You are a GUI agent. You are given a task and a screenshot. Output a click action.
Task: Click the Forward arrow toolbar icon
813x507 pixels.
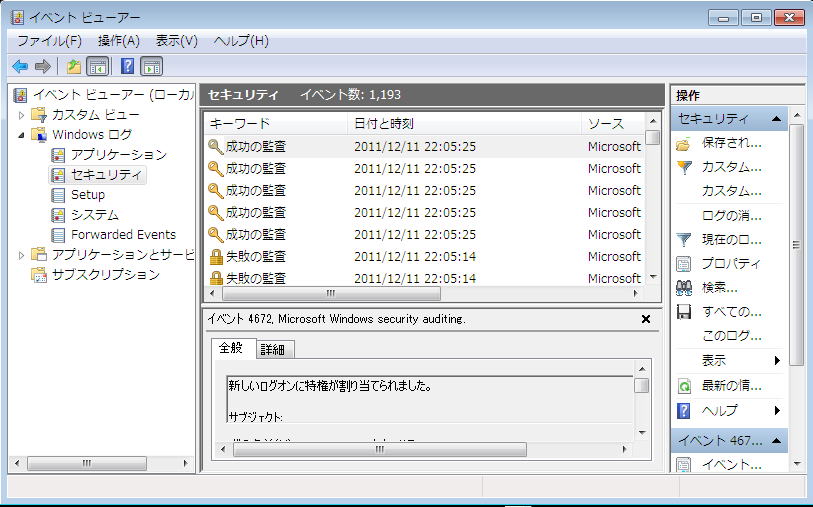point(43,66)
